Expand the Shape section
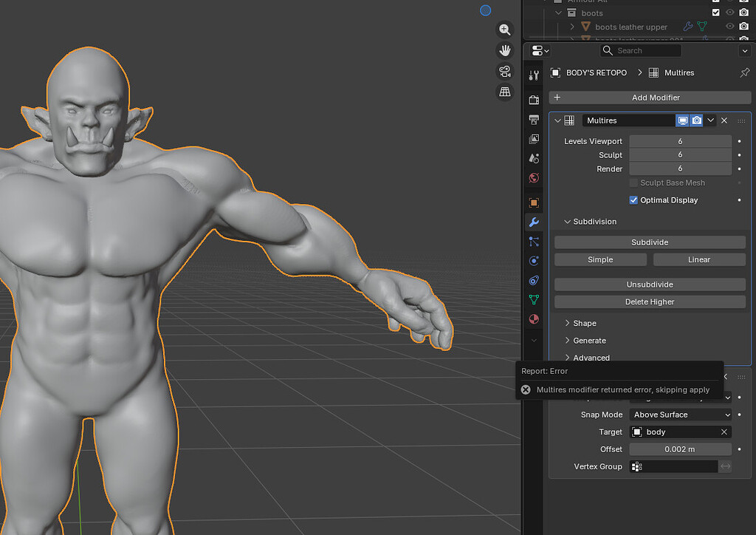The height and width of the screenshot is (535, 756). (568, 323)
